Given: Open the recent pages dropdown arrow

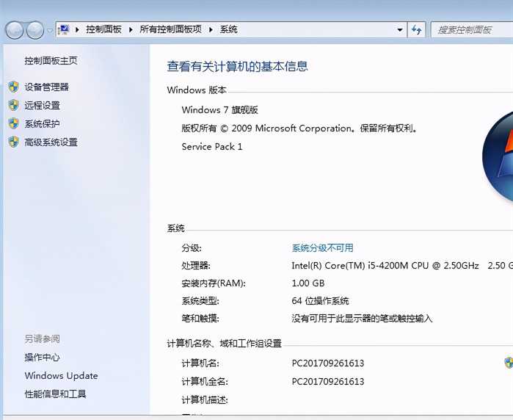Looking at the screenshot, I should coord(50,30).
